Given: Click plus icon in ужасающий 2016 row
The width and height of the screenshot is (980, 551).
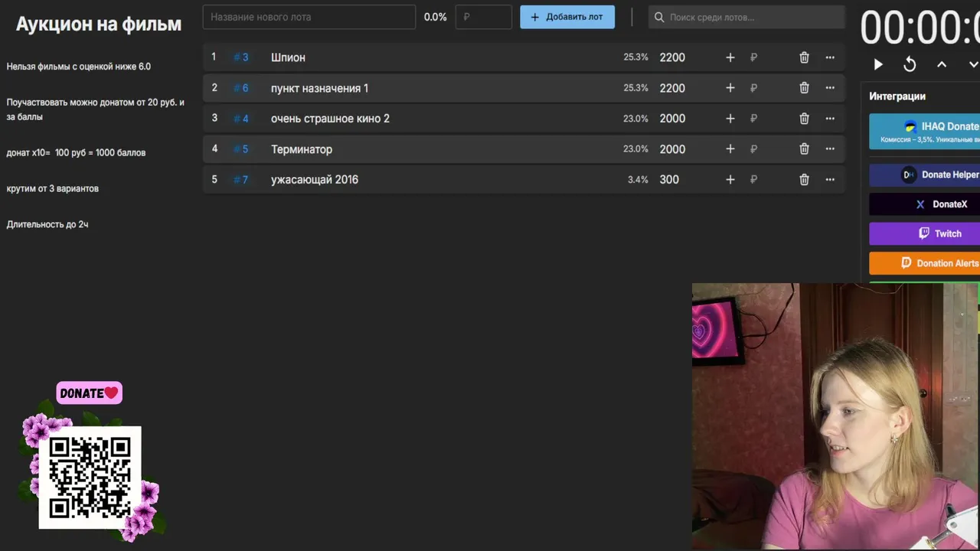Looking at the screenshot, I should coord(730,180).
